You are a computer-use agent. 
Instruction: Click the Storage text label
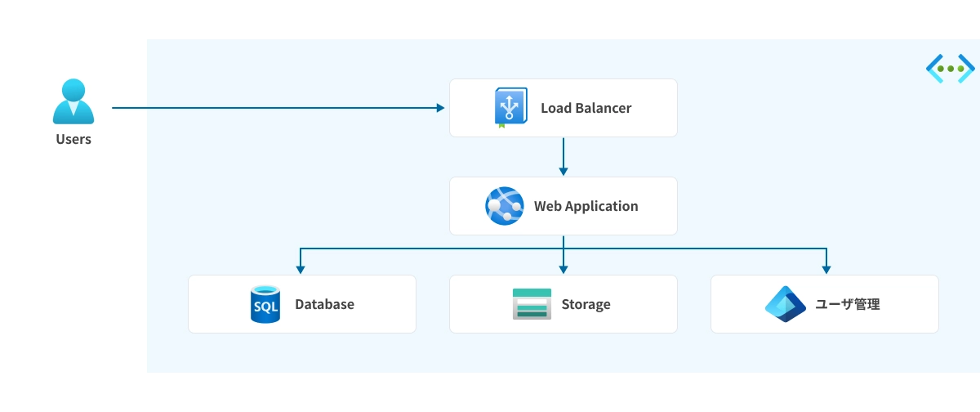[586, 304]
